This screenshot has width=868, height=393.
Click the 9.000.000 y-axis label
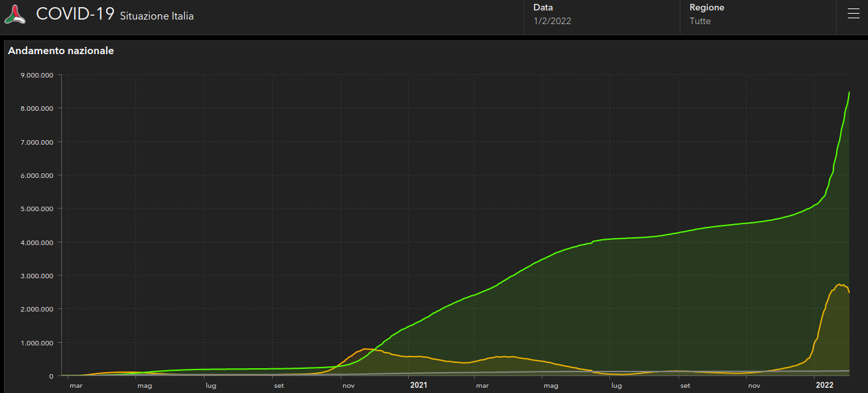[36, 75]
